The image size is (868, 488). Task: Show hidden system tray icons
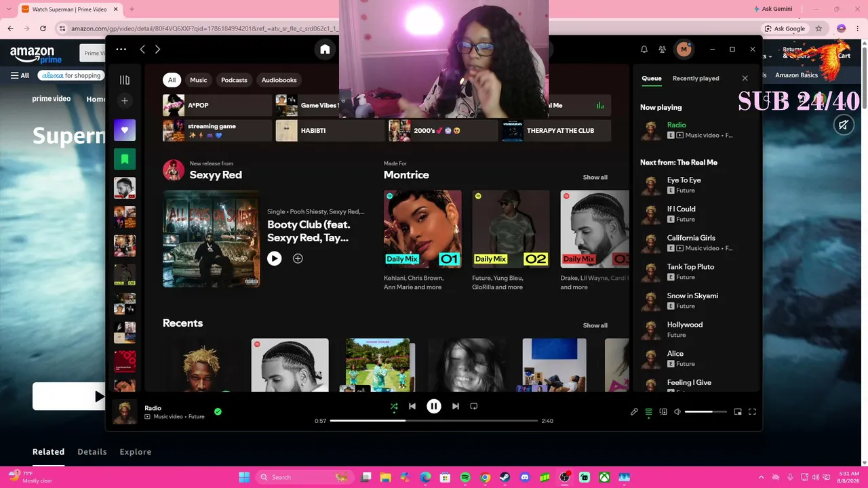coord(761,477)
